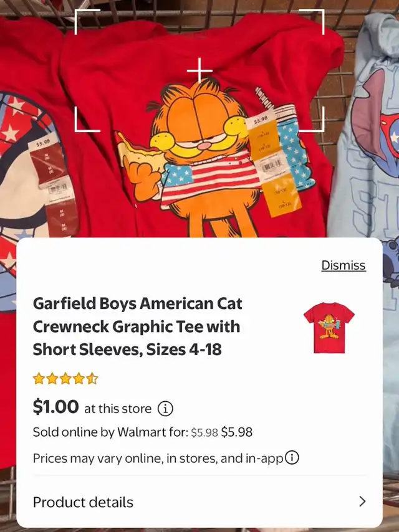The image size is (399, 532).
Task: Tap "Sold online by Walmart for" text
Action: click(109, 432)
